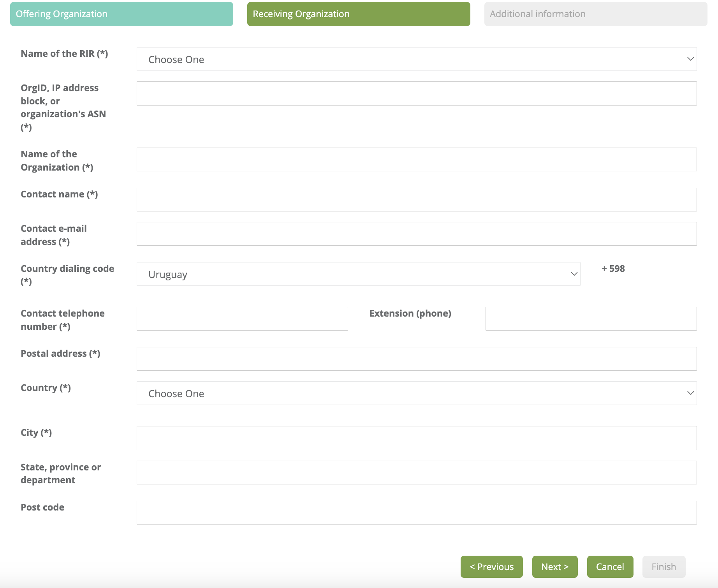Click the greyed-out Finish button
The image size is (718, 588).
click(x=663, y=567)
